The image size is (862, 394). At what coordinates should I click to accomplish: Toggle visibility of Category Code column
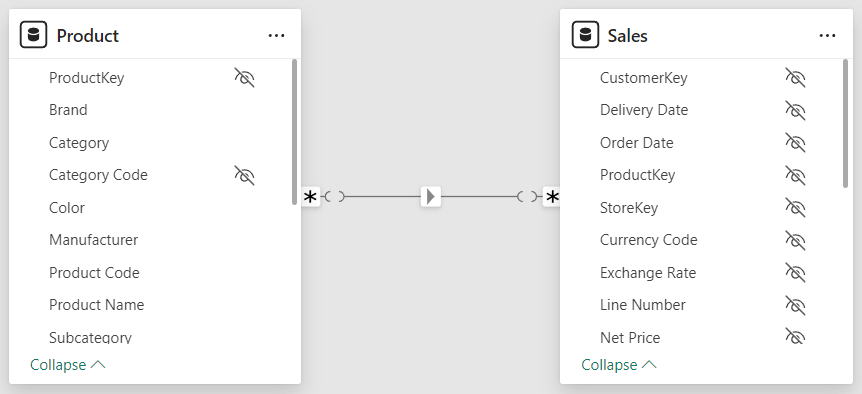(x=245, y=175)
